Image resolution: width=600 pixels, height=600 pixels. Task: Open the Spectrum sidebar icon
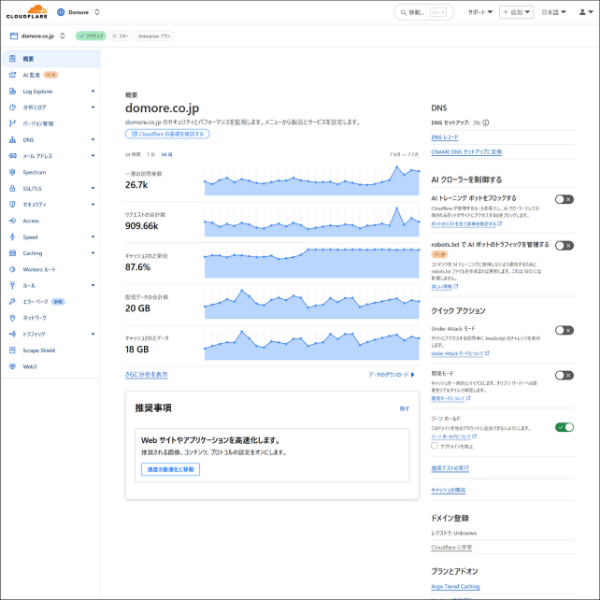(x=10, y=172)
